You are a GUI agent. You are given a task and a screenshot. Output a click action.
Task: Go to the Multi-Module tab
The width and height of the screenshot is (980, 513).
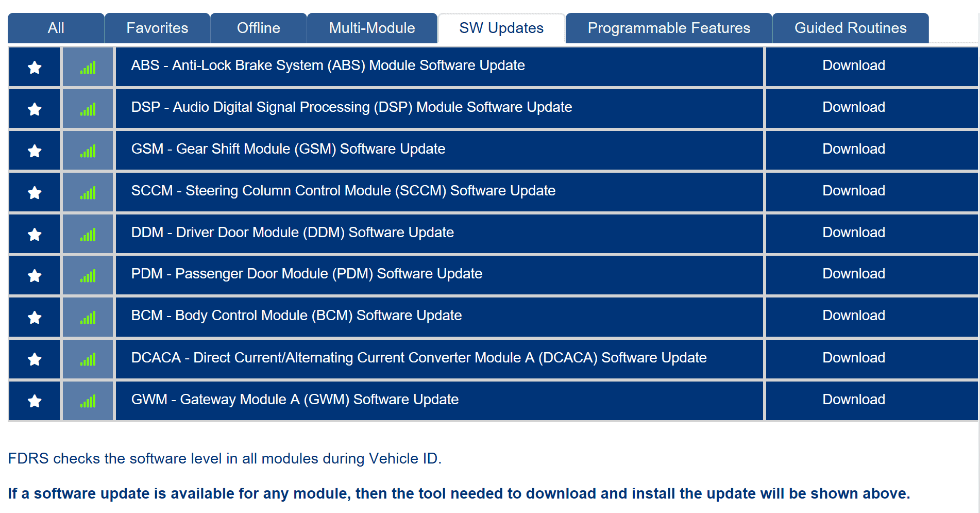tap(371, 28)
